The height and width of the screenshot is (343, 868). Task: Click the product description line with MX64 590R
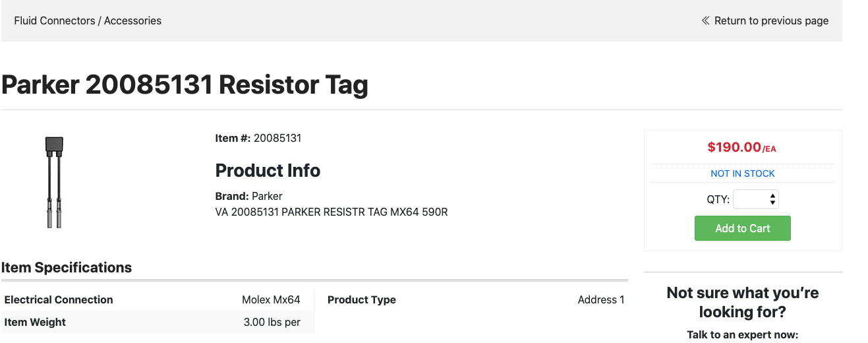332,212
